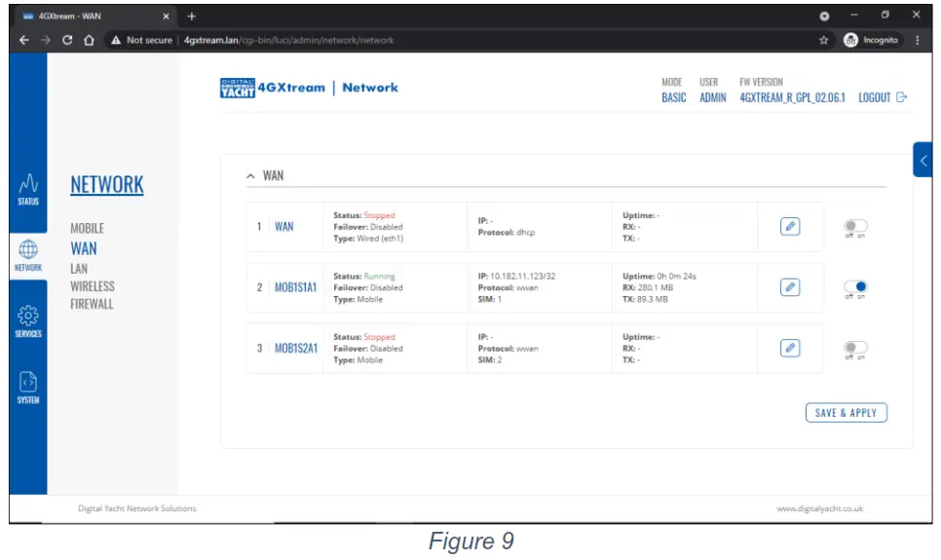Click the Digital Yacht 4GXtream logo
The height and width of the screenshot is (560, 941).
273,88
